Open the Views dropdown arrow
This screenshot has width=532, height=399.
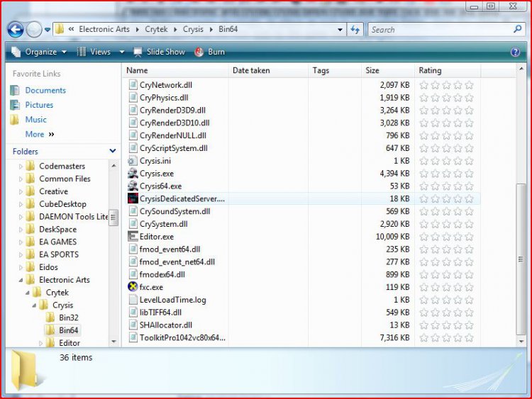(122, 52)
